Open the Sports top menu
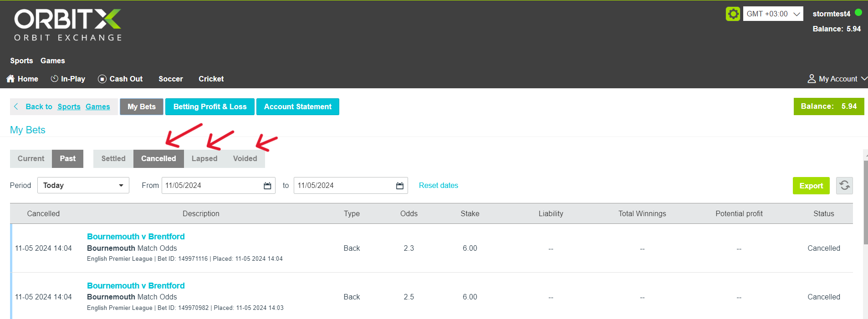This screenshot has height=319, width=868. 21,61
